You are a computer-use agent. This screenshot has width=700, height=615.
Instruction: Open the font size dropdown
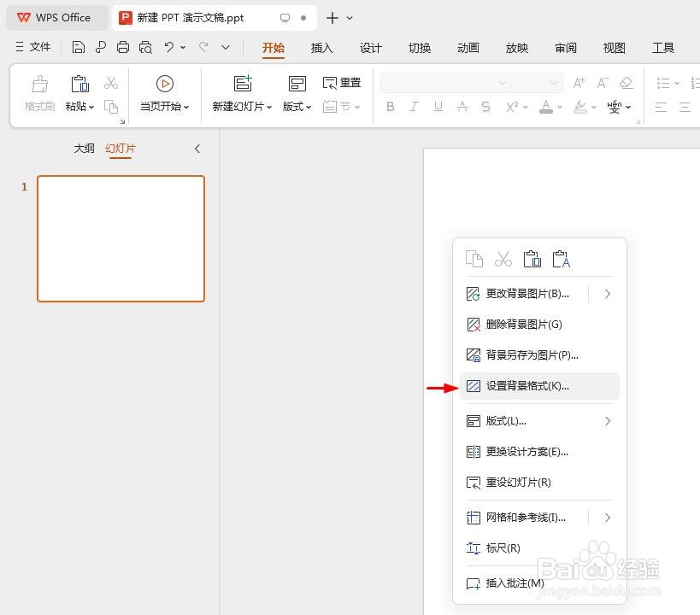[x=554, y=83]
